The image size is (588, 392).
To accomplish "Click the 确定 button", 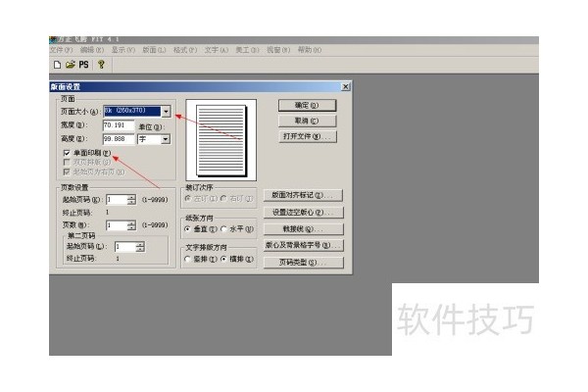I will (307, 106).
